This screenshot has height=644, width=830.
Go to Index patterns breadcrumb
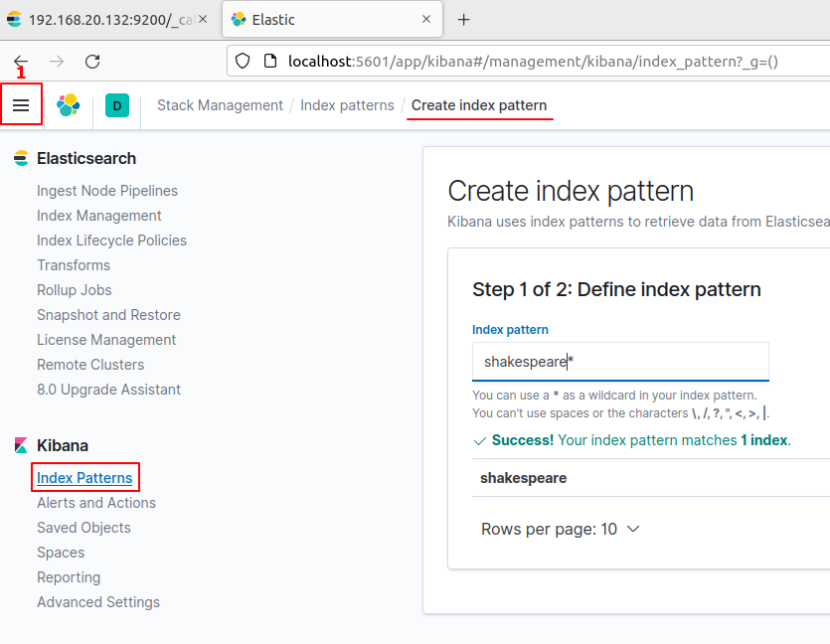click(347, 105)
